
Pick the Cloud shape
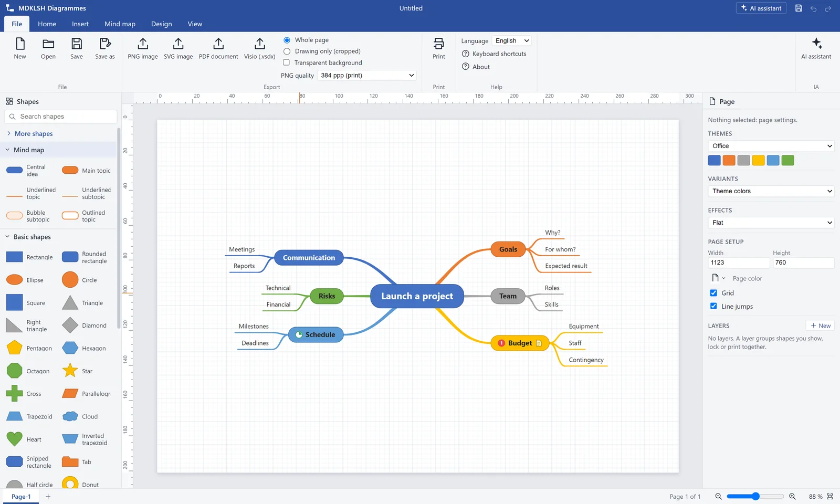coord(70,416)
